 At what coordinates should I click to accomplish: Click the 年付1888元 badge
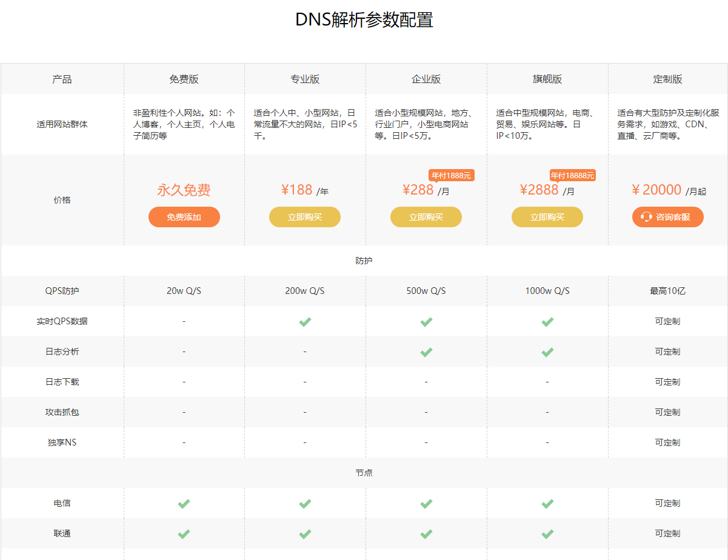[451, 175]
